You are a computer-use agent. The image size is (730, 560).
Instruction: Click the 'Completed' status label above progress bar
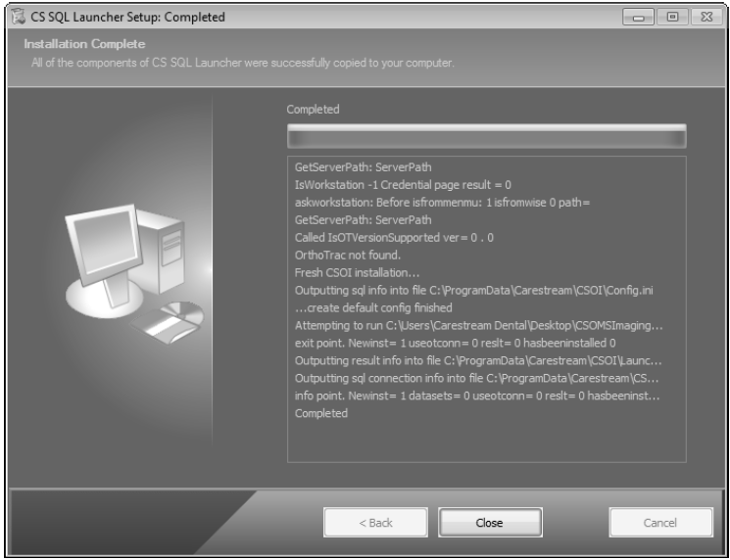click(x=313, y=110)
